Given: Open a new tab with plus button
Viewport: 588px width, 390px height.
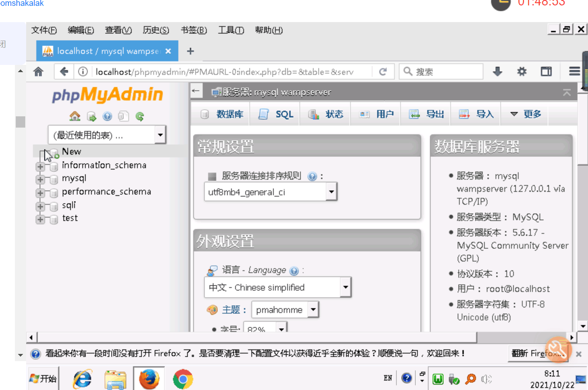Looking at the screenshot, I should coord(190,51).
